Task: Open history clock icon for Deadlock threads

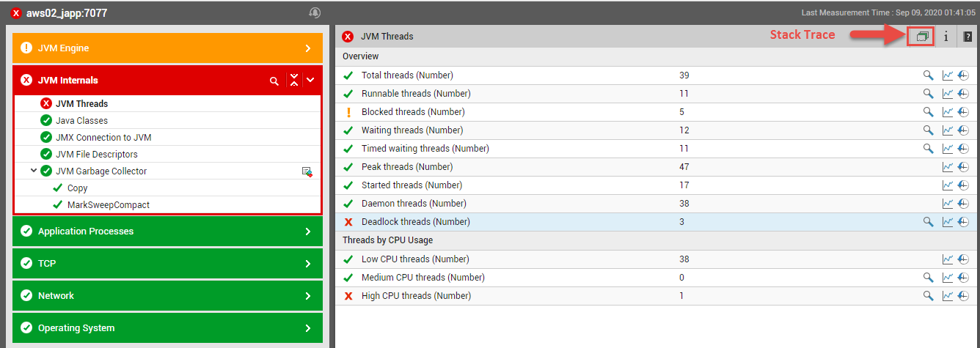Action: (x=964, y=222)
